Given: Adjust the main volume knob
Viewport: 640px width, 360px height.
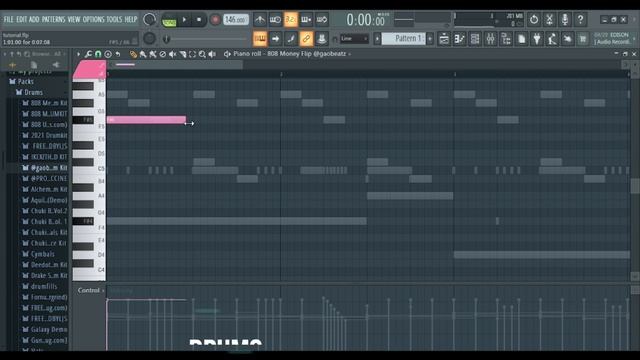Looking at the screenshot, I should [149, 20].
